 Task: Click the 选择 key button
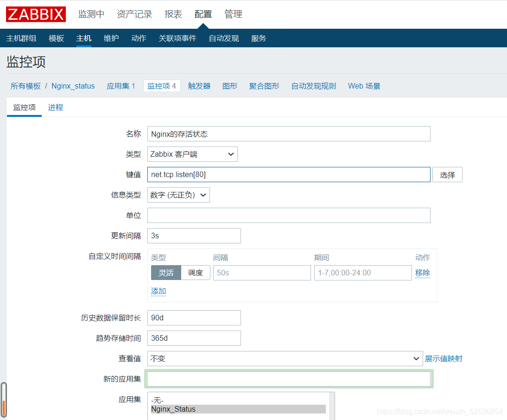tap(447, 175)
